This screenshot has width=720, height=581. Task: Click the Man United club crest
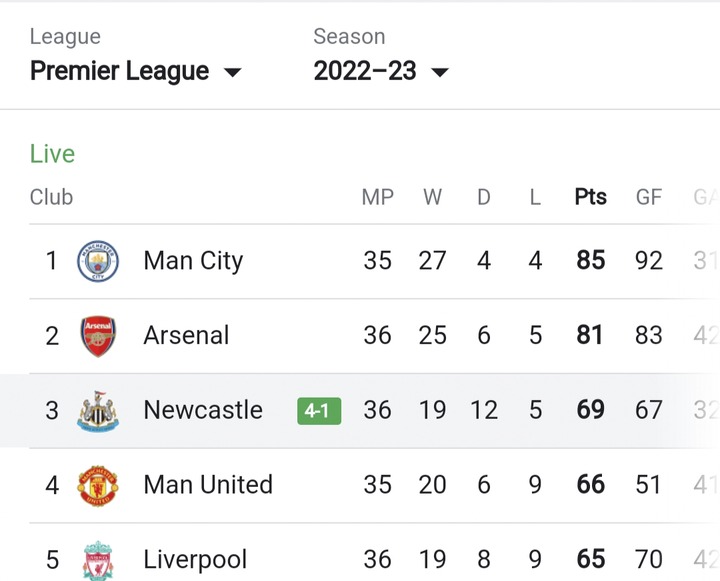coord(98,485)
